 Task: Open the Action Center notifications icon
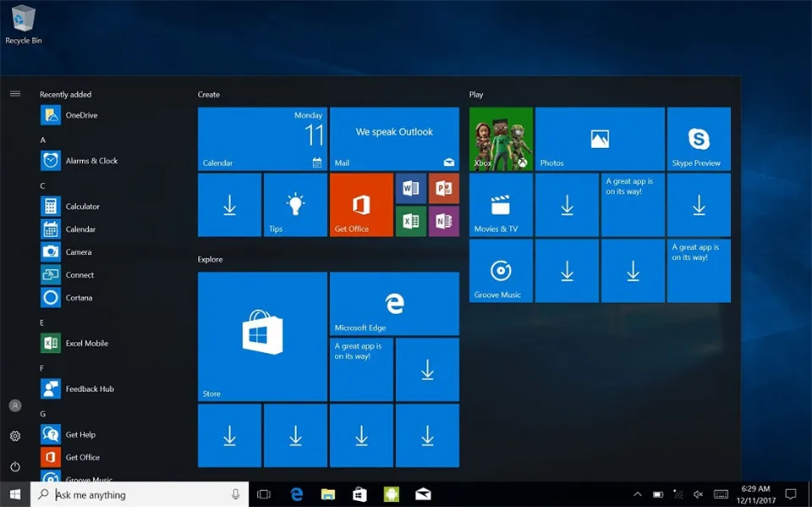click(x=791, y=494)
